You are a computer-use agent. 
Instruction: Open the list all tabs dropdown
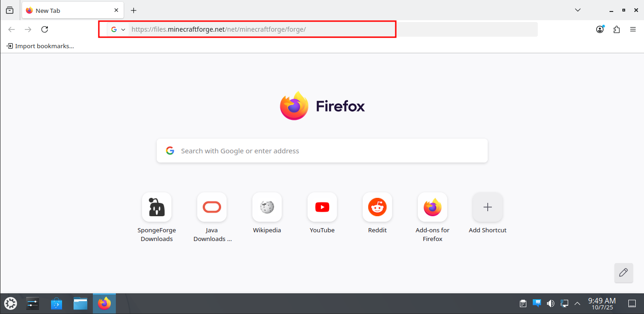[x=578, y=10]
